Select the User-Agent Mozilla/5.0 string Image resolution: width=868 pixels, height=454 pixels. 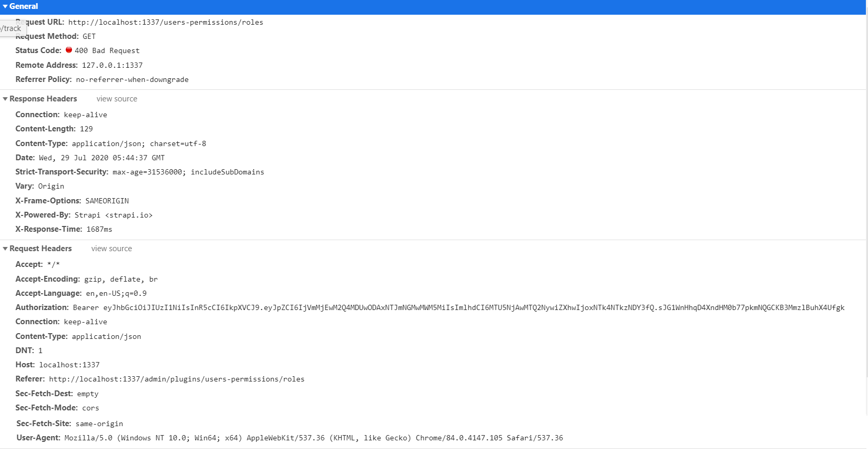[x=313, y=438]
